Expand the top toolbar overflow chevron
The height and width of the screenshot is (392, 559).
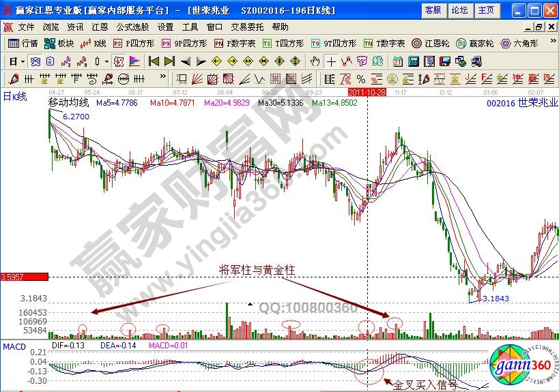click(x=554, y=41)
